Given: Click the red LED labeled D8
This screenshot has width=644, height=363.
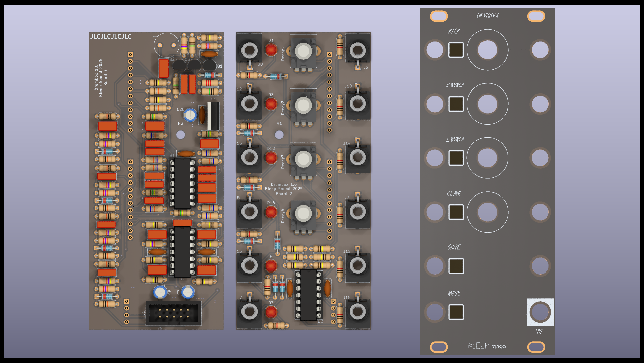Looking at the screenshot, I should point(271,104).
